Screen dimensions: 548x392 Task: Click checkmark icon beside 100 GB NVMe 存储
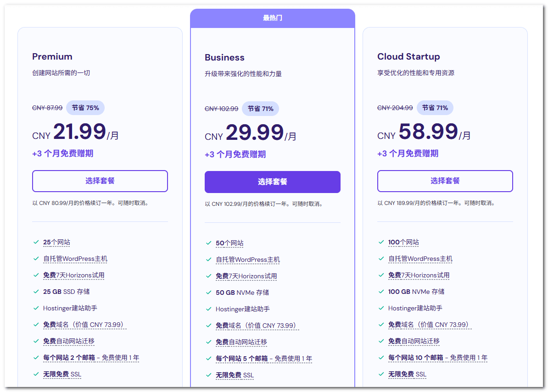point(381,292)
